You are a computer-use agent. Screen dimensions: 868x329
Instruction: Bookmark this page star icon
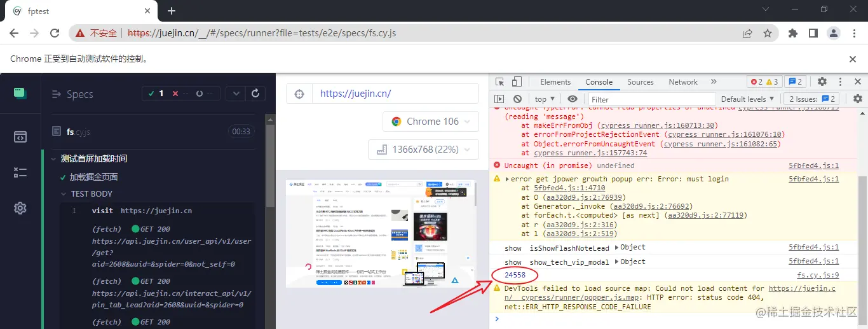click(x=767, y=33)
